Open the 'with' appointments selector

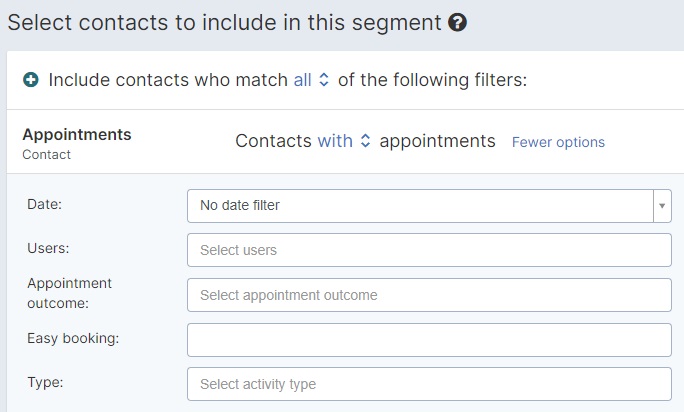(335, 141)
